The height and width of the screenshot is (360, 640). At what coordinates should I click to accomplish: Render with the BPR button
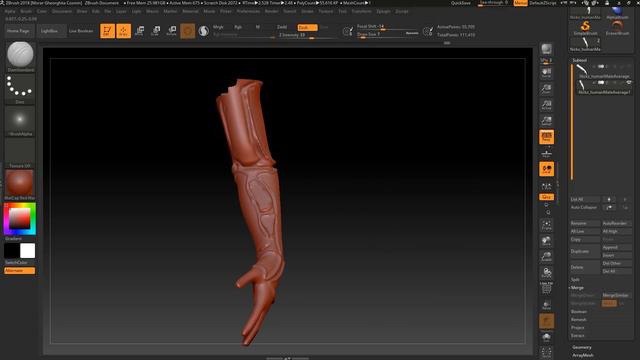tap(546, 49)
